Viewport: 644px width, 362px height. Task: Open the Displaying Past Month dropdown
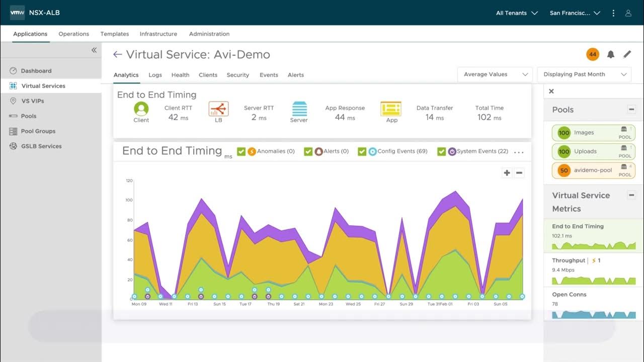(584, 74)
